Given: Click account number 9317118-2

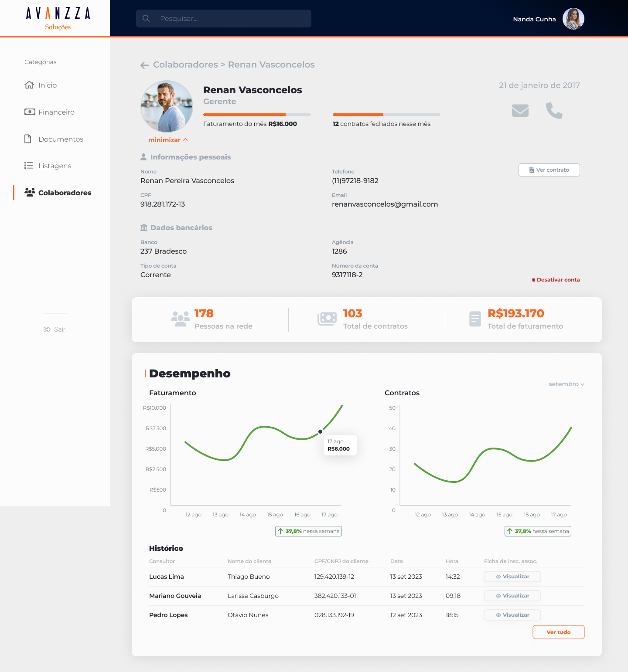Looking at the screenshot, I should [x=347, y=275].
